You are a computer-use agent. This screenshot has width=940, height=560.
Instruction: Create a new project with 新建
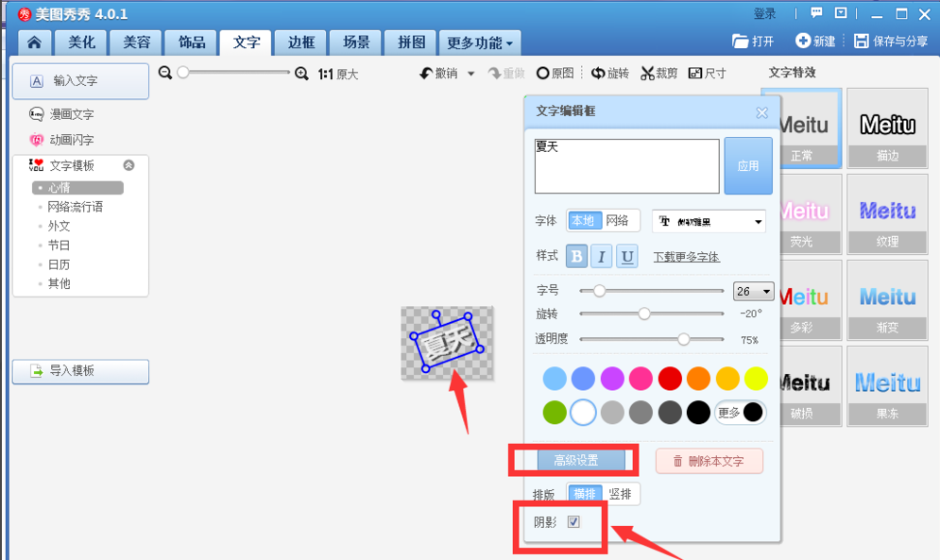820,40
